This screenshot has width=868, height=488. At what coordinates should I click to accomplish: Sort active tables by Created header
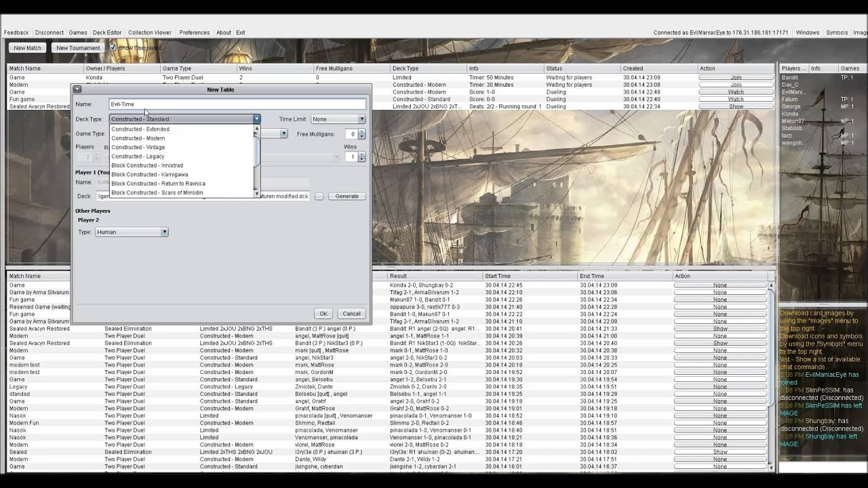coord(659,68)
